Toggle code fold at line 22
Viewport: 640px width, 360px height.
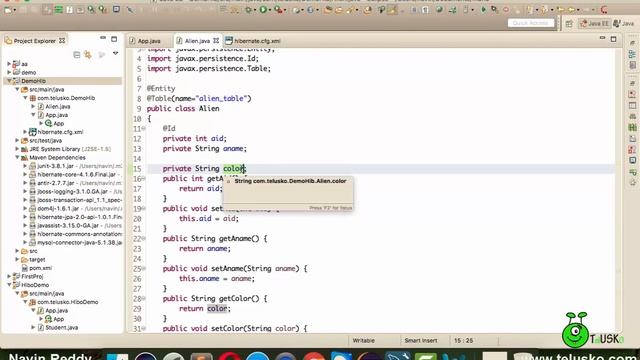pos(144,239)
